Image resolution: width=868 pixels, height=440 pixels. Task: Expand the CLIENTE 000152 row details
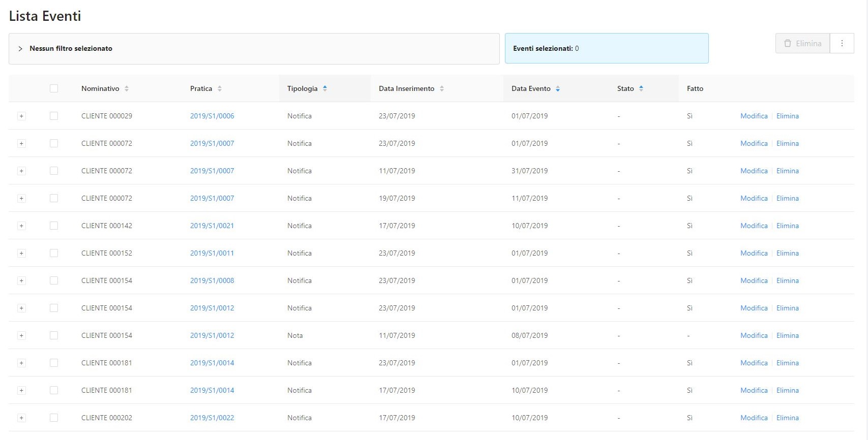pyautogui.click(x=21, y=253)
